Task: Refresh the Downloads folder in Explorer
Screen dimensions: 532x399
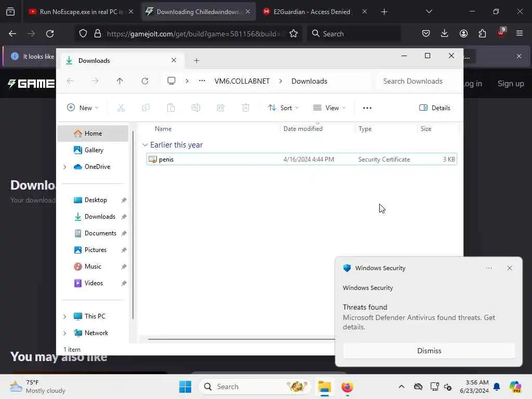Action: pyautogui.click(x=145, y=81)
